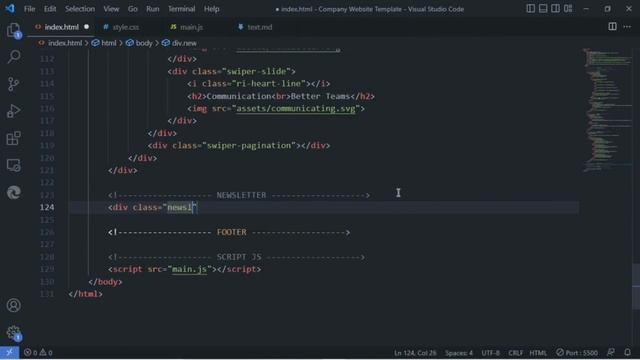Open errors and warnings problems indicator

(38, 353)
